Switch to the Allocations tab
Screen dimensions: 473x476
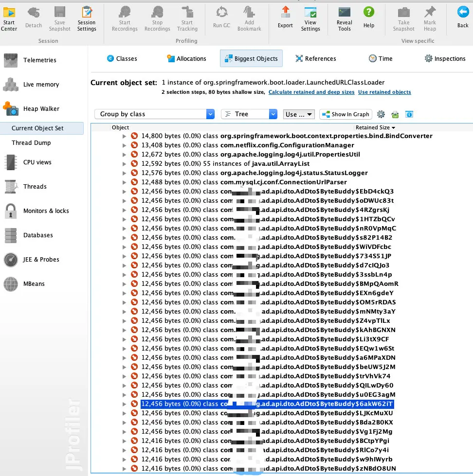[186, 59]
